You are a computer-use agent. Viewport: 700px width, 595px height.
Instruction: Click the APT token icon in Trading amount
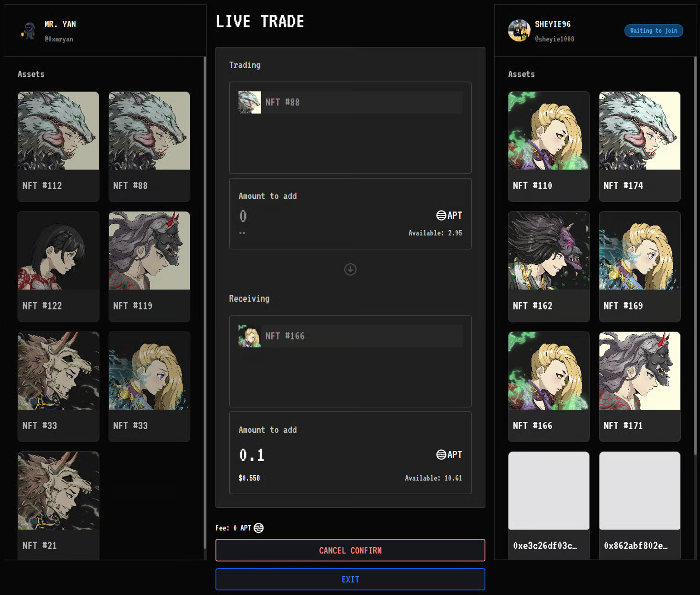click(x=441, y=216)
